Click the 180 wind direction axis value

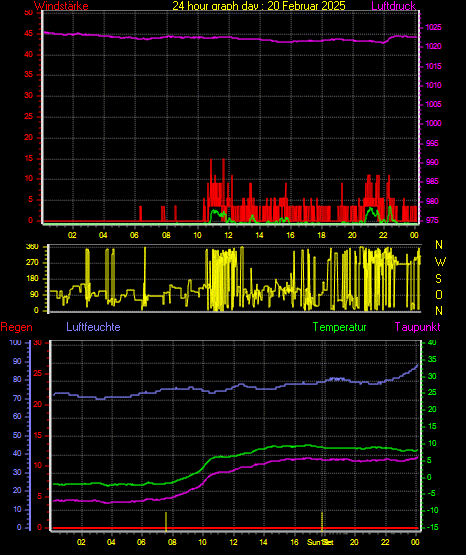tap(33, 279)
